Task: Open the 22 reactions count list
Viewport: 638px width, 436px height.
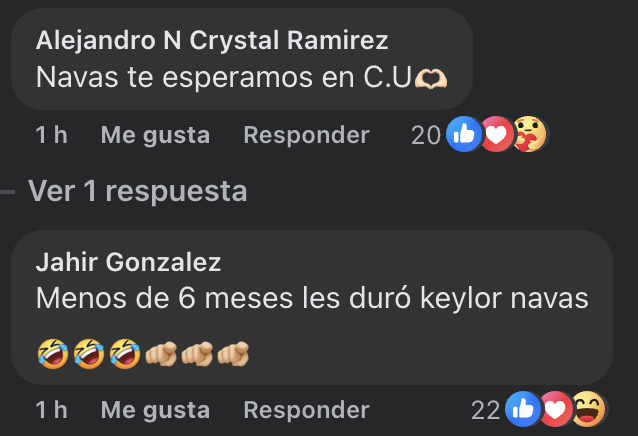Action: coord(485,410)
